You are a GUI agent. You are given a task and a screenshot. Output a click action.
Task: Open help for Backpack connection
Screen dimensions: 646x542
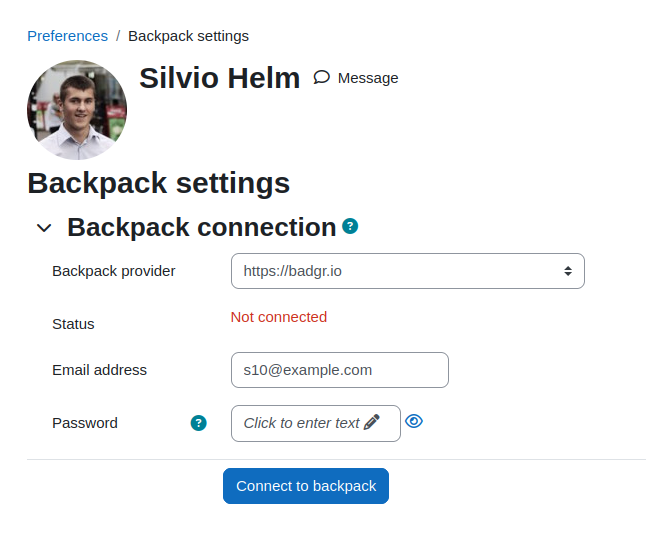[350, 226]
